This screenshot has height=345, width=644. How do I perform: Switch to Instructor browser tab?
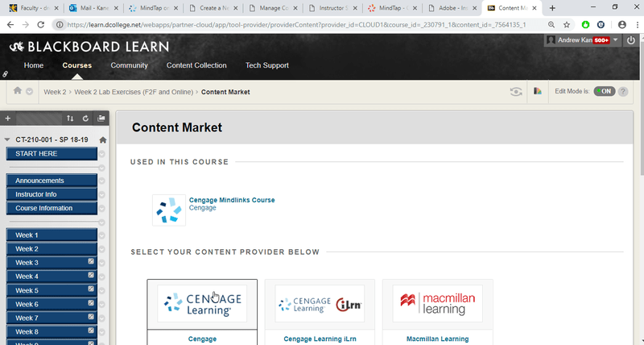pos(332,8)
